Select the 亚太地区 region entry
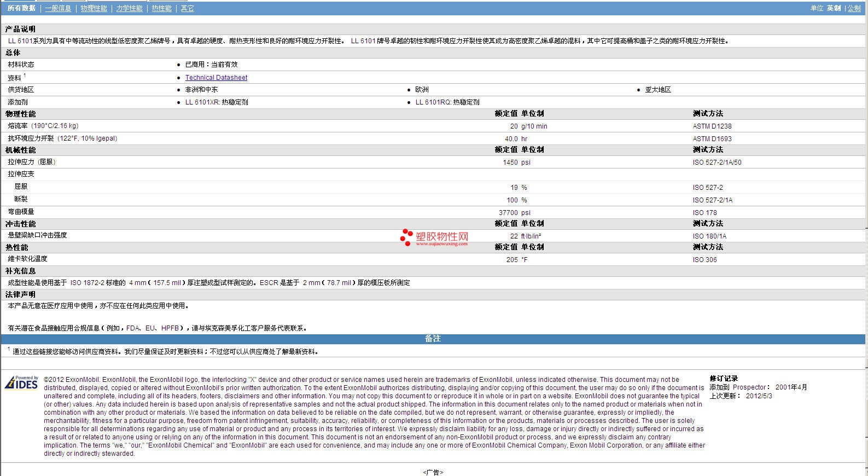The width and height of the screenshot is (868, 476). click(x=658, y=90)
